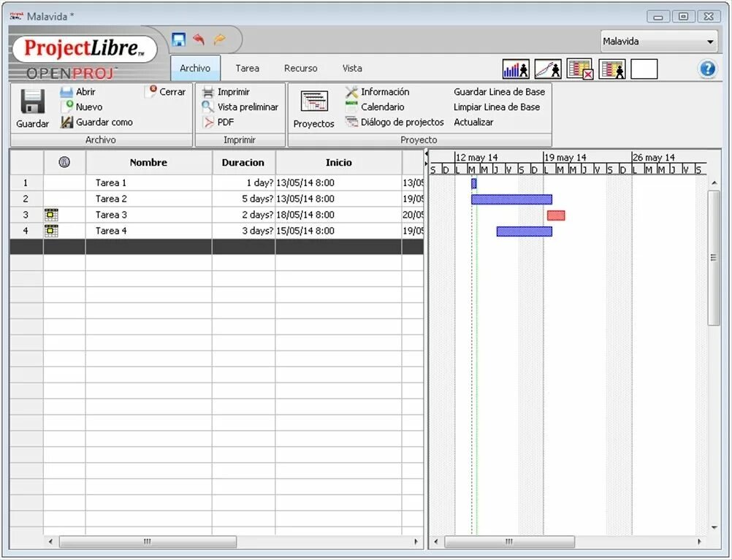Click the Gantt vertical scrollbar thumb
The height and width of the screenshot is (560, 732).
click(x=713, y=258)
